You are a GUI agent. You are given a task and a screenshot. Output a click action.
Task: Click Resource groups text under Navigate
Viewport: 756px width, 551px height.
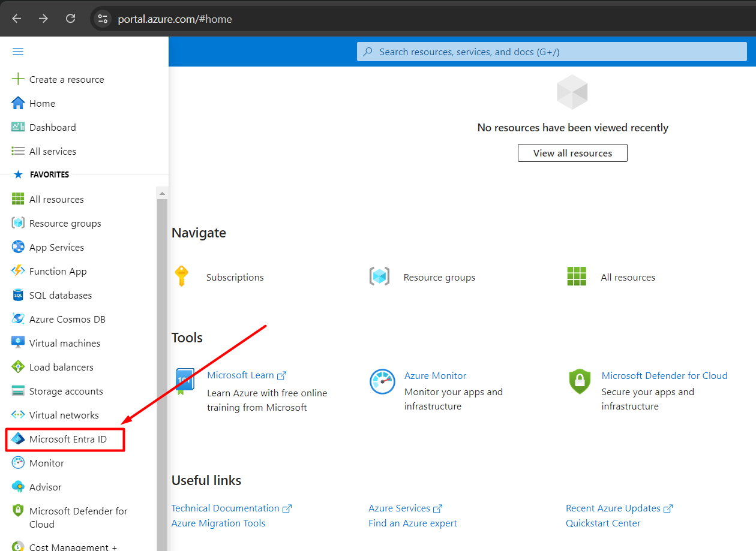(x=439, y=277)
